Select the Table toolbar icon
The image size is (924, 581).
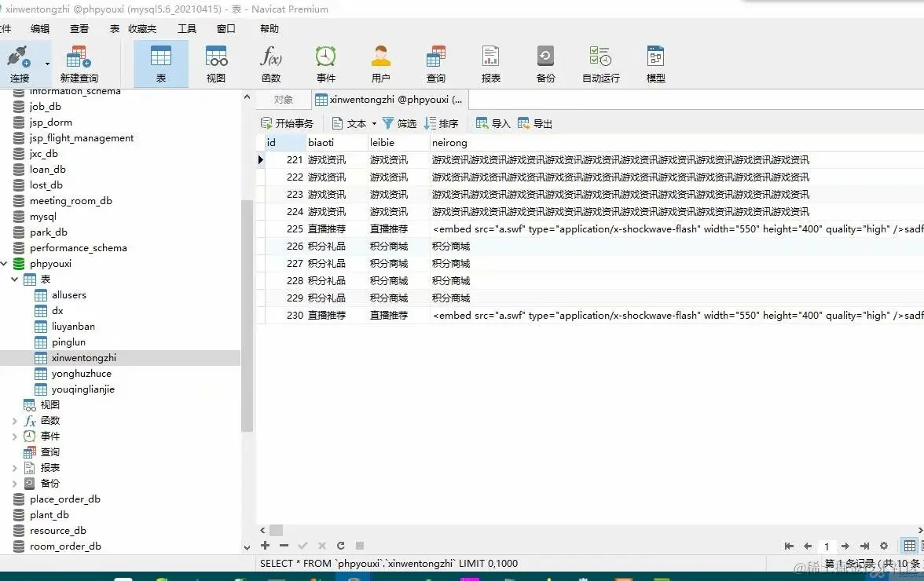[161, 64]
